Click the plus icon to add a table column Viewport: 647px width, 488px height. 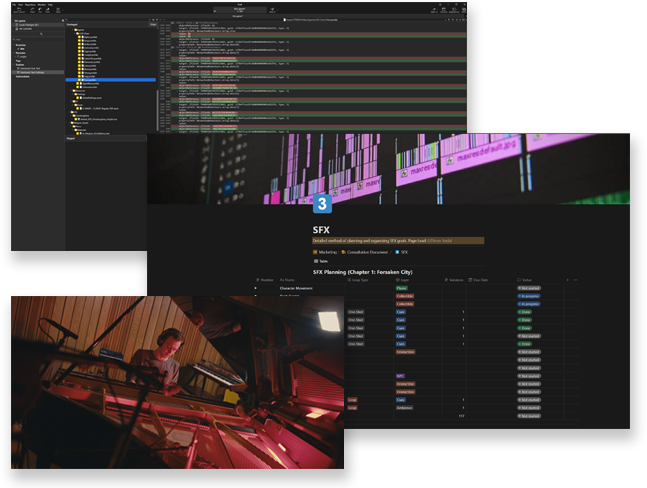(566, 280)
